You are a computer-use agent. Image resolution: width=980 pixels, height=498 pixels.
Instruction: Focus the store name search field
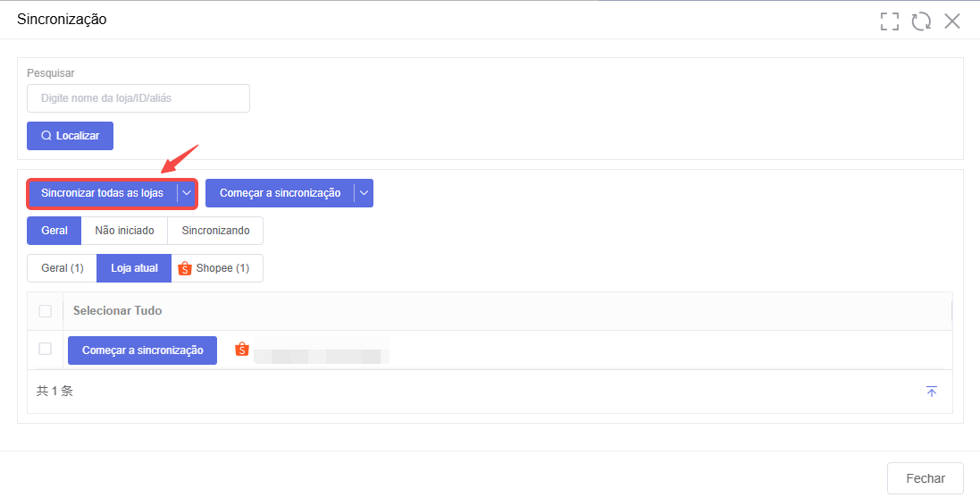[138, 98]
